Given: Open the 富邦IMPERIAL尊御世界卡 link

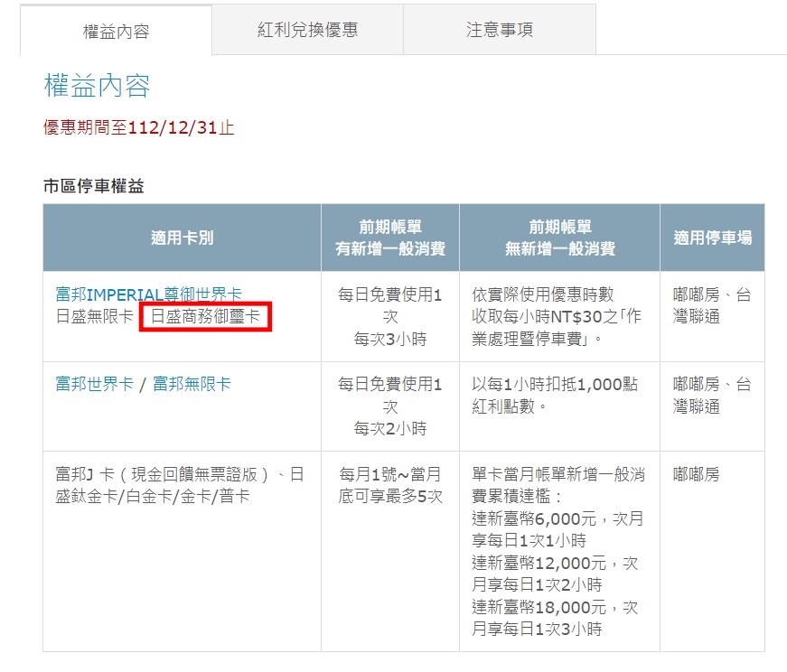Looking at the screenshot, I should 148,294.
